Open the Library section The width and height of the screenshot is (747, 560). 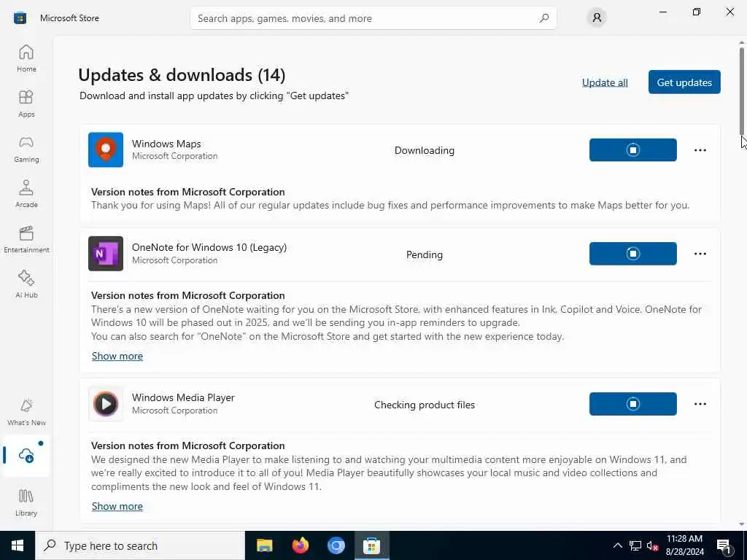tap(26, 503)
